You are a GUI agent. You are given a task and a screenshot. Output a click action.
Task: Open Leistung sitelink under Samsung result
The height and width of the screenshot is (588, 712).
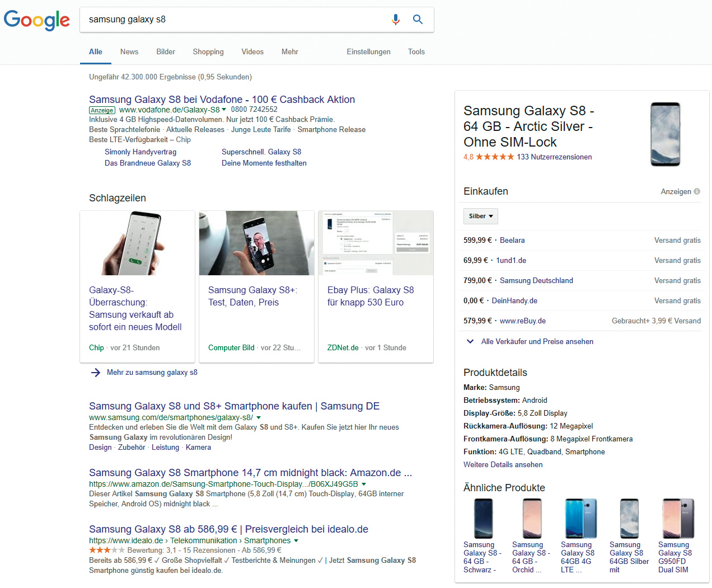[166, 447]
